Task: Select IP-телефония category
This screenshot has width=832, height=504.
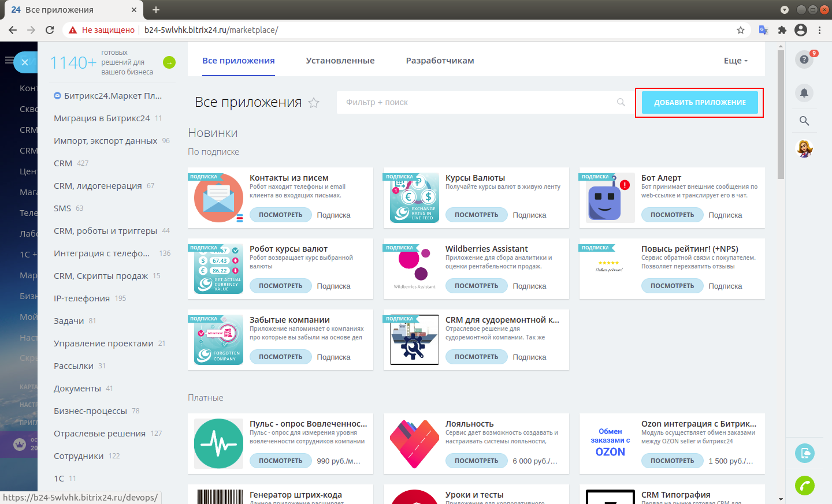Action: (x=81, y=298)
